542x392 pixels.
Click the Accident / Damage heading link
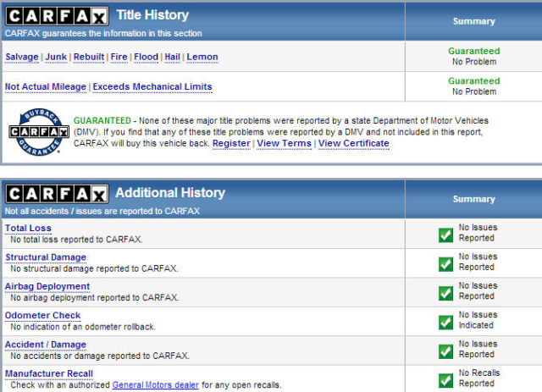[46, 345]
